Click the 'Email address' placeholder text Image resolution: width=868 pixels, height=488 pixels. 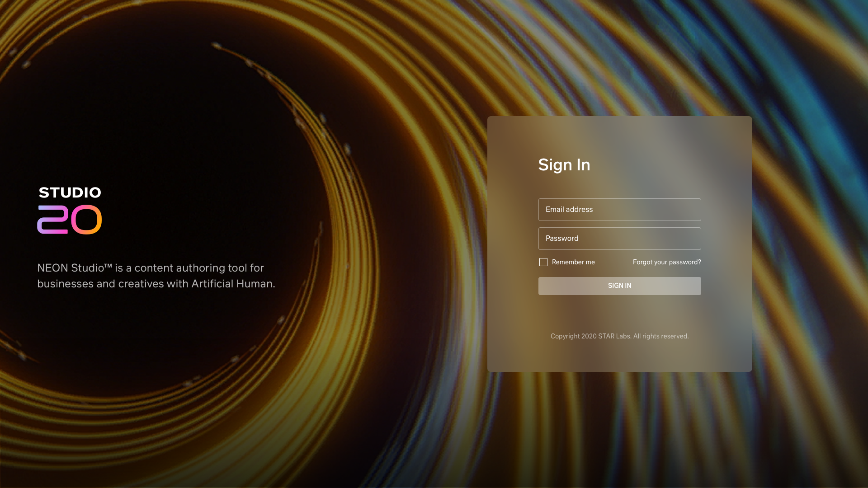[569, 210]
